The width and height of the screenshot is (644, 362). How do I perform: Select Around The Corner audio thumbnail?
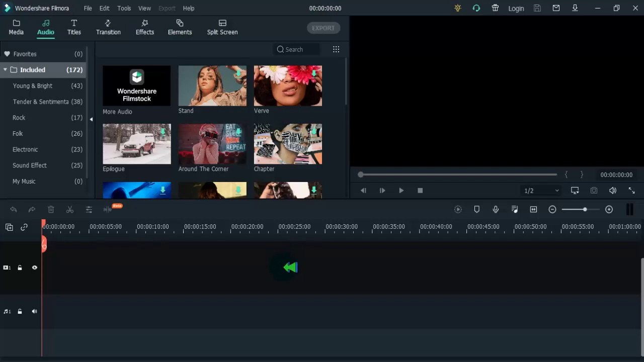pos(212,144)
